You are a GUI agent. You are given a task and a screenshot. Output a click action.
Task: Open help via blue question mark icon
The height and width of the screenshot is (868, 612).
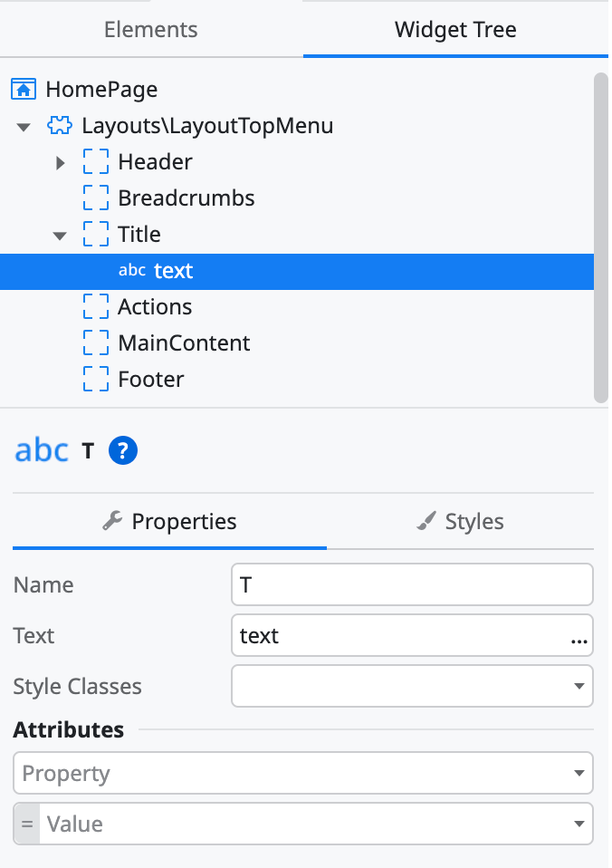point(122,450)
